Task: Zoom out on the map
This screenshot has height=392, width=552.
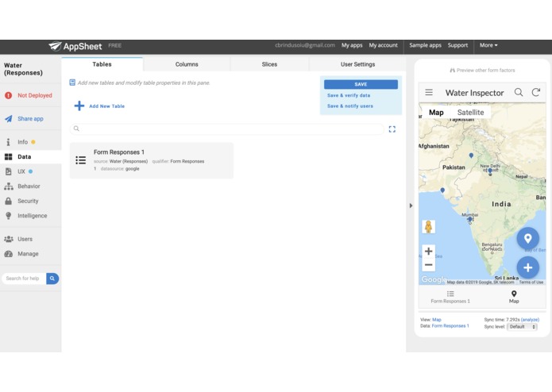Action: coord(428,265)
